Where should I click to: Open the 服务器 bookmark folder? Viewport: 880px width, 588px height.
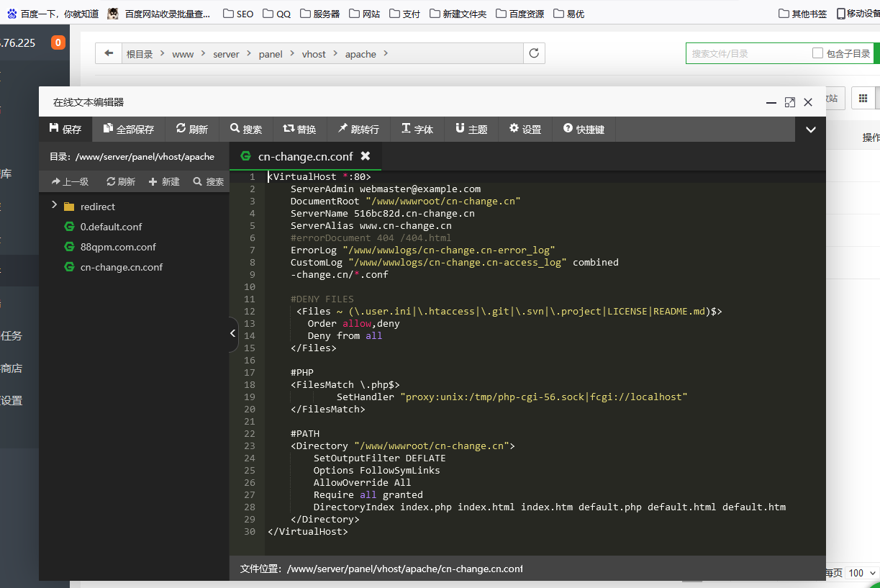(x=320, y=13)
